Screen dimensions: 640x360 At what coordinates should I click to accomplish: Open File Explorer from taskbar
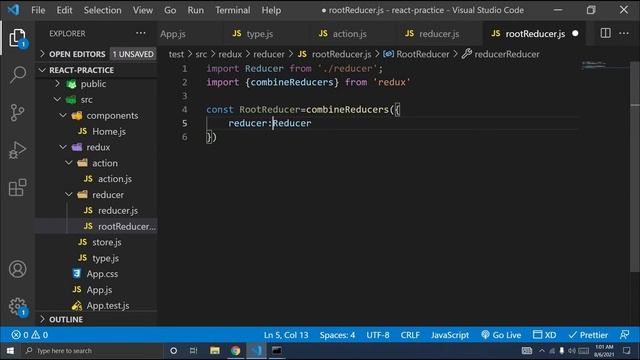click(215, 351)
